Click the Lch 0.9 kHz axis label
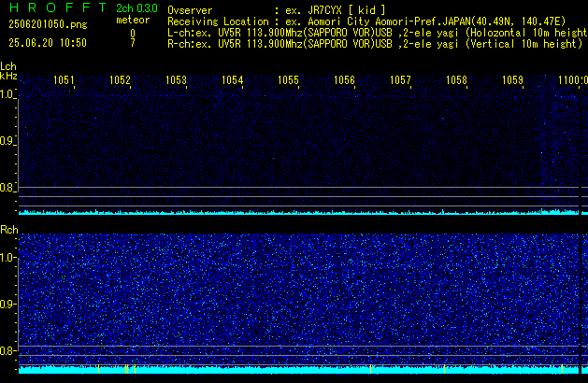 pos(7,141)
